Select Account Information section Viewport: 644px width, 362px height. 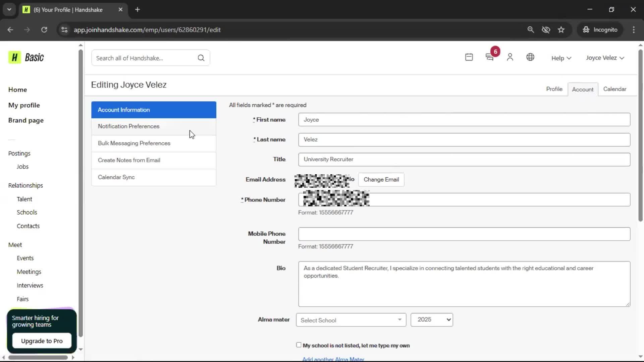point(154,110)
